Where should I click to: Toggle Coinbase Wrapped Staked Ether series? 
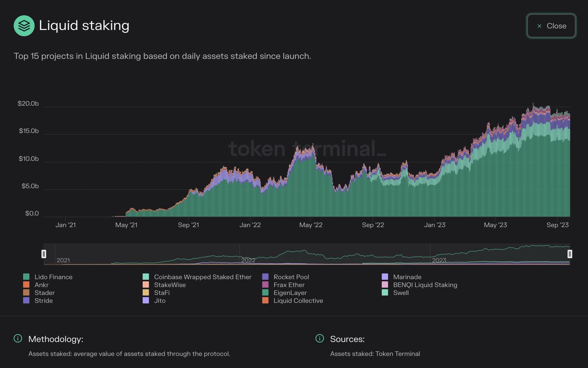[x=197, y=277]
